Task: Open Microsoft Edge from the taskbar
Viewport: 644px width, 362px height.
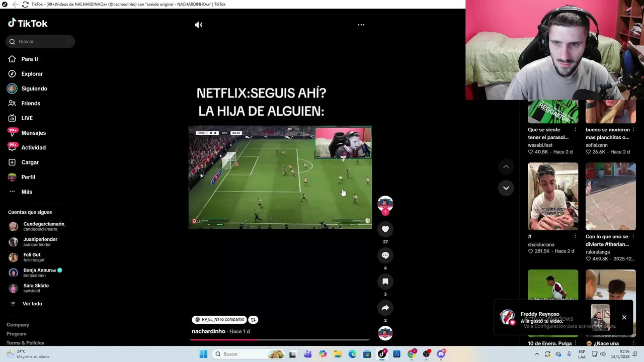Action: (x=353, y=354)
